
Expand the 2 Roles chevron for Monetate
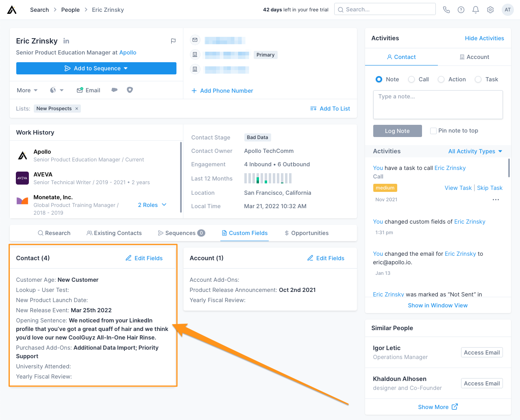(x=164, y=205)
